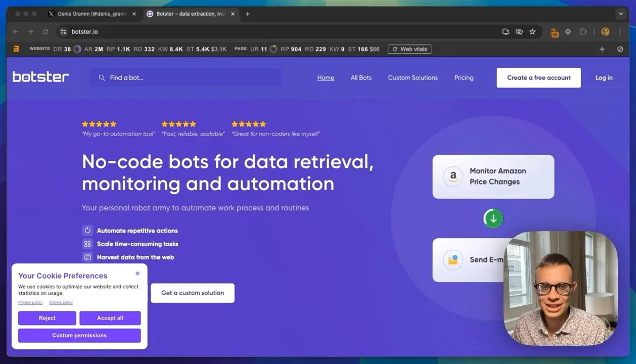Click the email icon on Send E-mail card
Image resolution: width=636 pixels, height=364 pixels.
click(x=453, y=260)
